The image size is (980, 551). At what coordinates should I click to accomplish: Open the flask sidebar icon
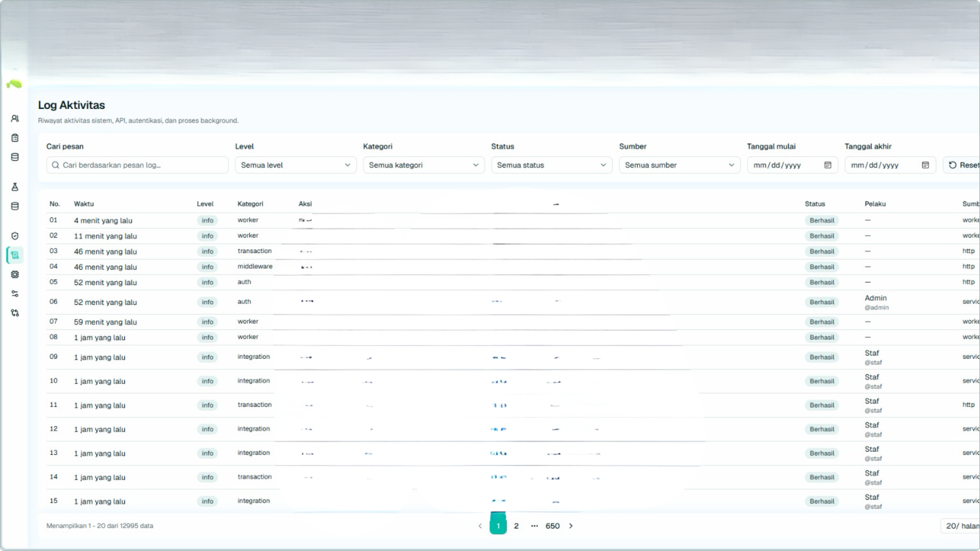15,187
